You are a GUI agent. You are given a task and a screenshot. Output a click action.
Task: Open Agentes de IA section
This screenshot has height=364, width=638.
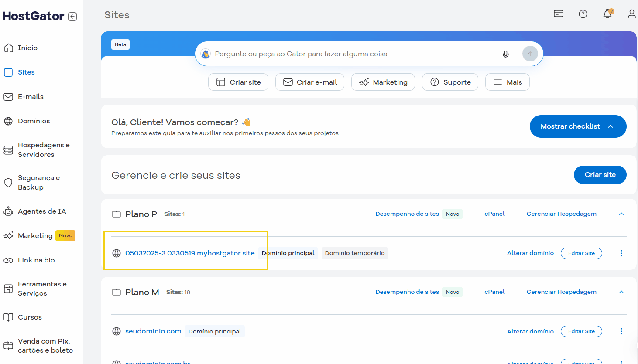[41, 211]
